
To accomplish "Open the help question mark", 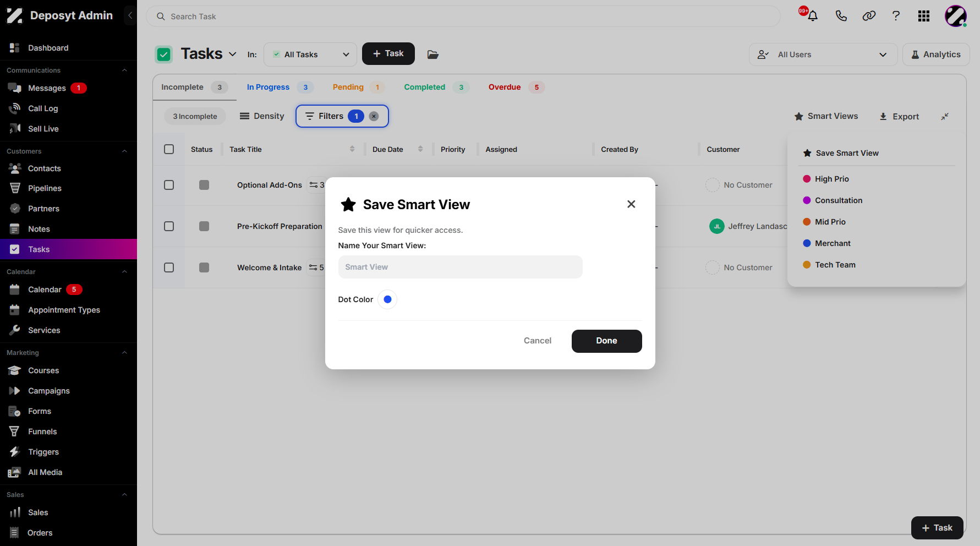I will [x=896, y=16].
